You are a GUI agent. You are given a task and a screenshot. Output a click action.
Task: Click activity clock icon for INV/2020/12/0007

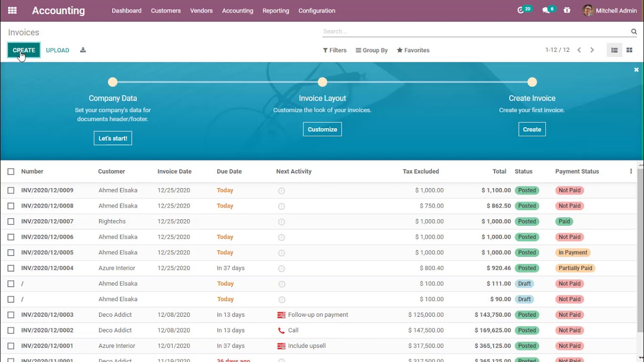[281, 222]
